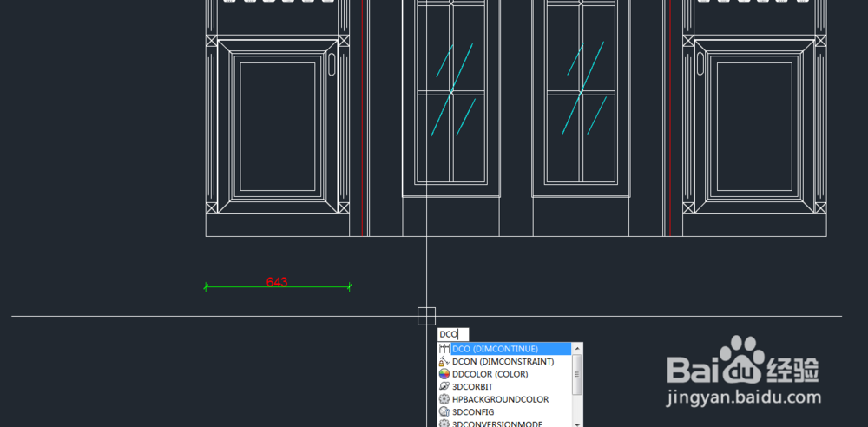Click the DIMCONTINUE dimension icon
868x427 pixels.
[444, 349]
